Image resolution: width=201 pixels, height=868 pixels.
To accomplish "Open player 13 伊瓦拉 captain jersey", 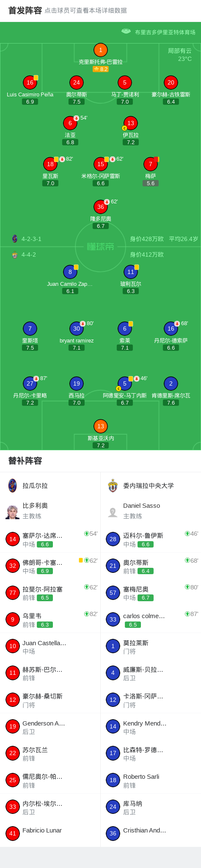I will tap(131, 123).
